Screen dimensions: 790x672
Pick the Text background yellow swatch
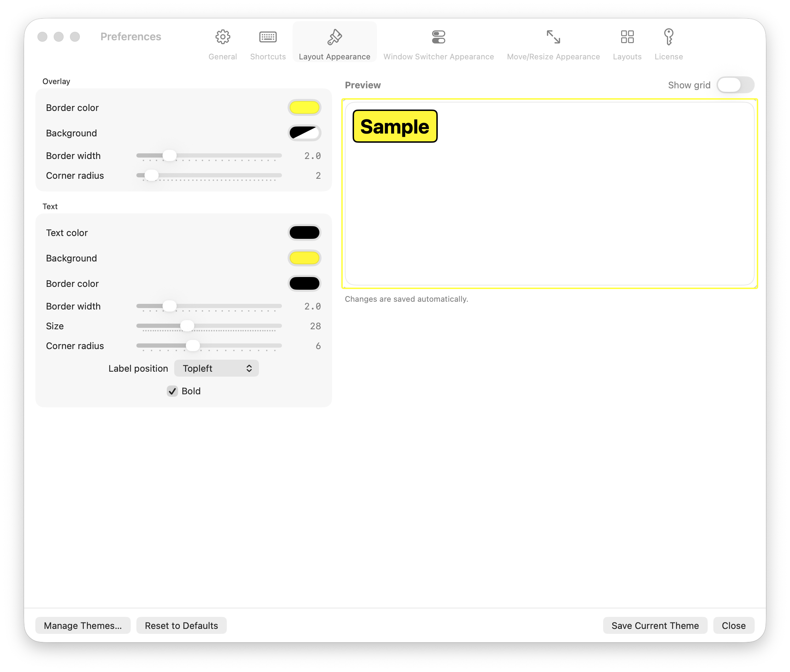pos(304,258)
